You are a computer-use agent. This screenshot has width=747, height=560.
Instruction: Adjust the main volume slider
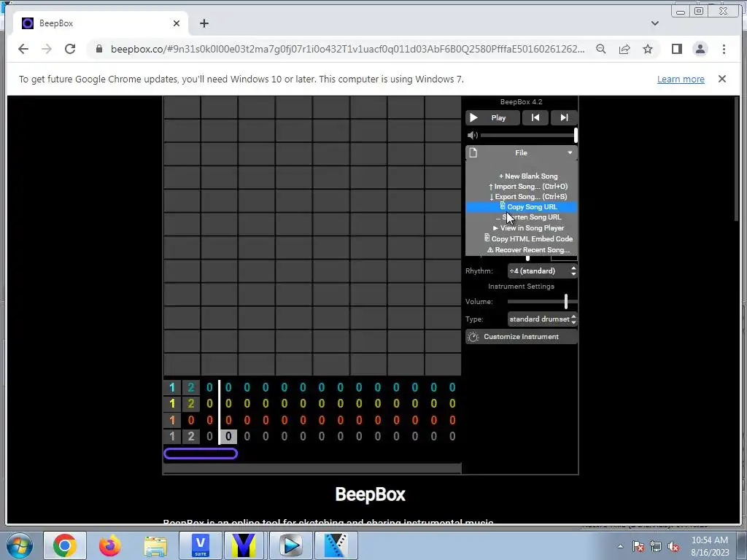[529, 135]
